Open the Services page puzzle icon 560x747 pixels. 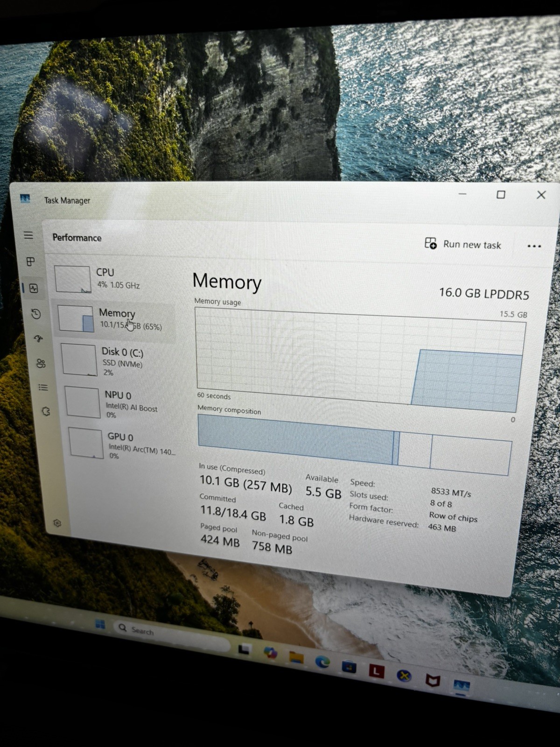pos(46,411)
